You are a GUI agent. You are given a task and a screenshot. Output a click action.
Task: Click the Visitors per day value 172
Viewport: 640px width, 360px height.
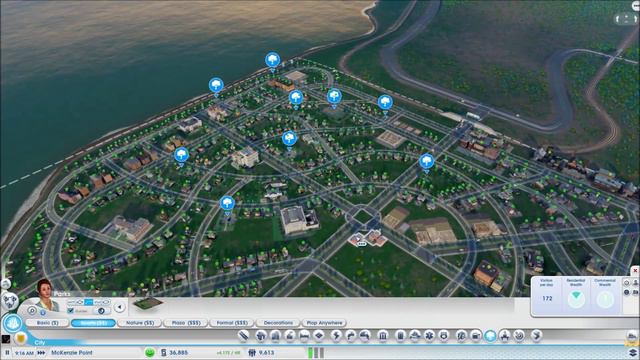[547, 298]
